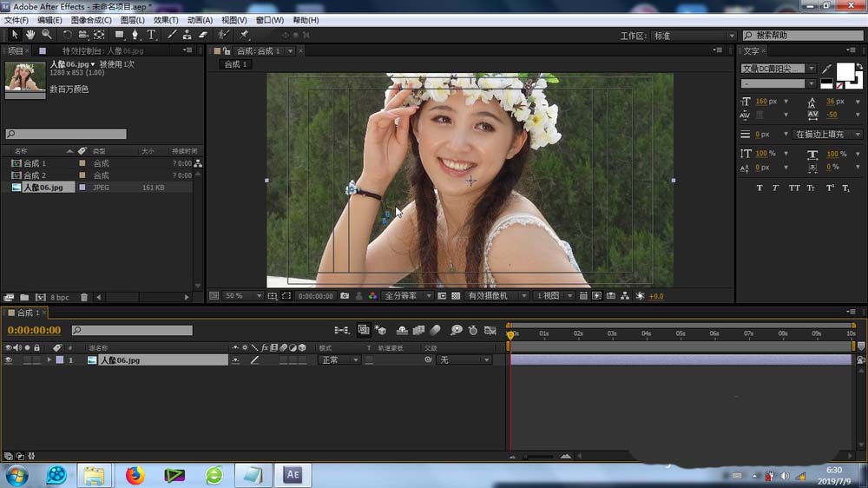Select the Selection arrow tool
Screen dimensions: 868x488
(15, 35)
